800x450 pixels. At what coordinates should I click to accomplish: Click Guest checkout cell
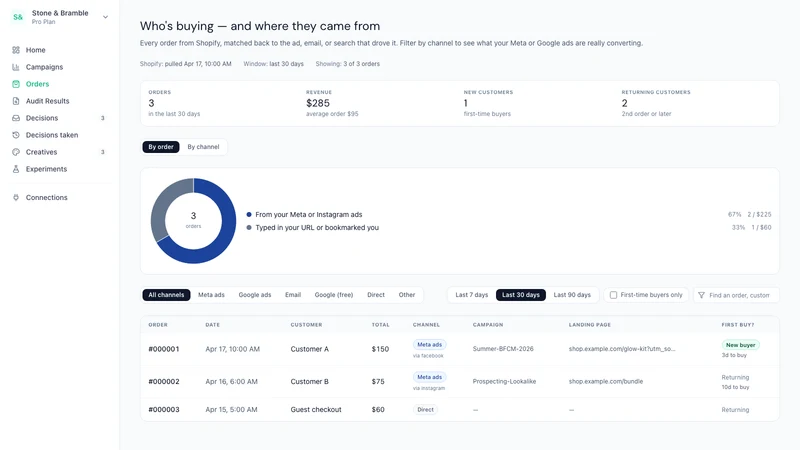[316, 410]
